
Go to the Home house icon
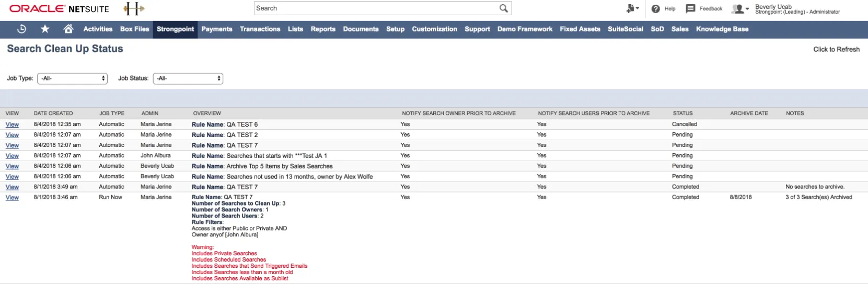pos(68,29)
